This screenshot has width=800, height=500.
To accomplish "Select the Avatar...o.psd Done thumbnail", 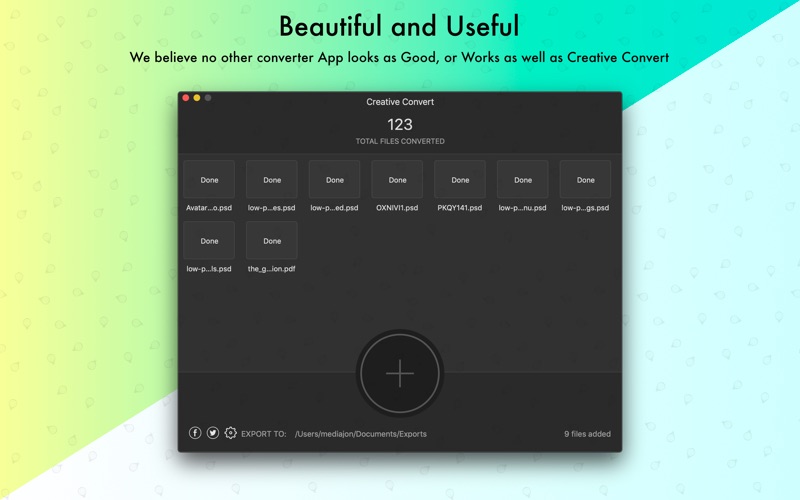I will pos(209,180).
